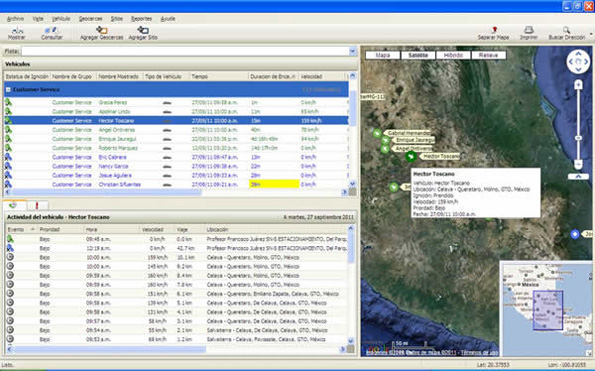This screenshot has height=371, width=595.
Task: Click the Consultar toolbar icon
Action: pos(51,30)
